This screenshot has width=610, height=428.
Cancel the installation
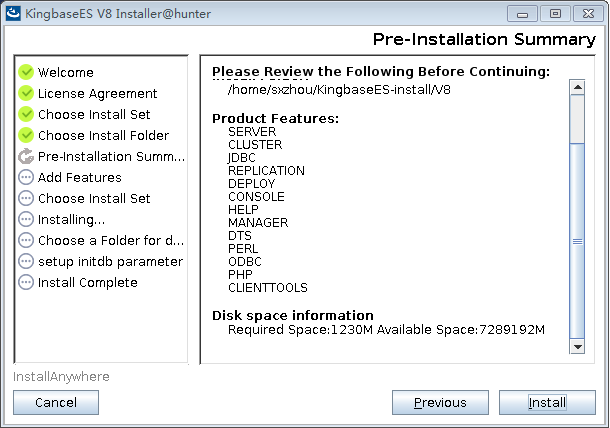pos(56,402)
